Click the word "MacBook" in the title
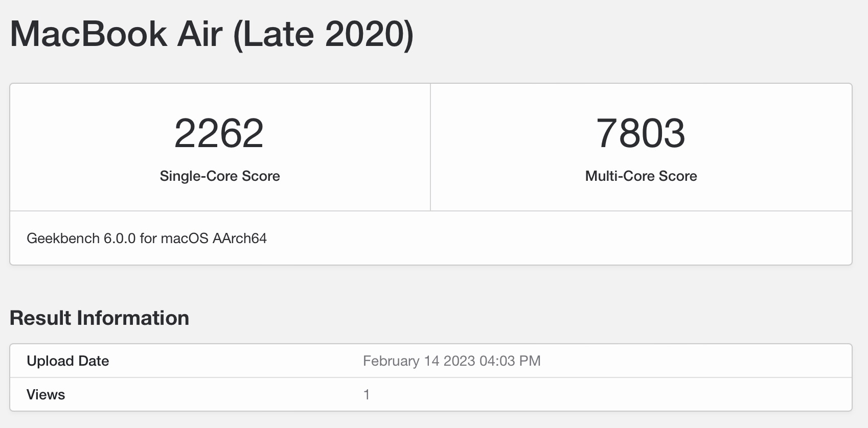The height and width of the screenshot is (428, 868). pos(88,34)
